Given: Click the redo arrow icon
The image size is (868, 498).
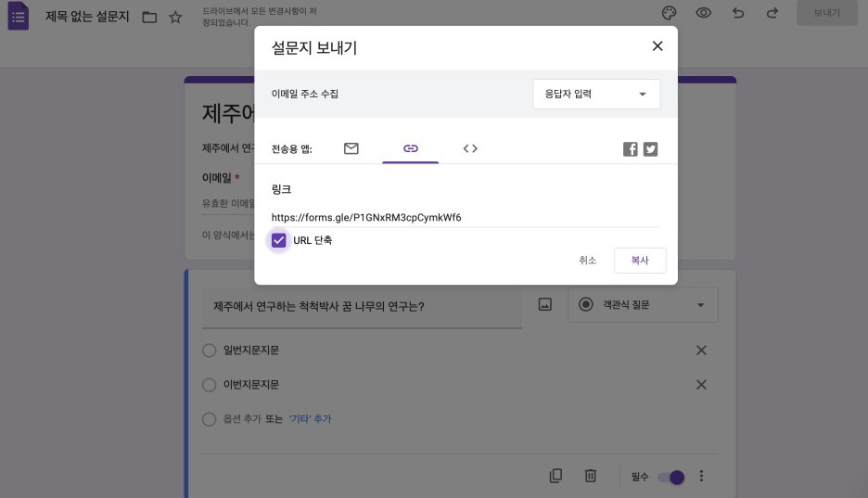Looking at the screenshot, I should pos(772,13).
